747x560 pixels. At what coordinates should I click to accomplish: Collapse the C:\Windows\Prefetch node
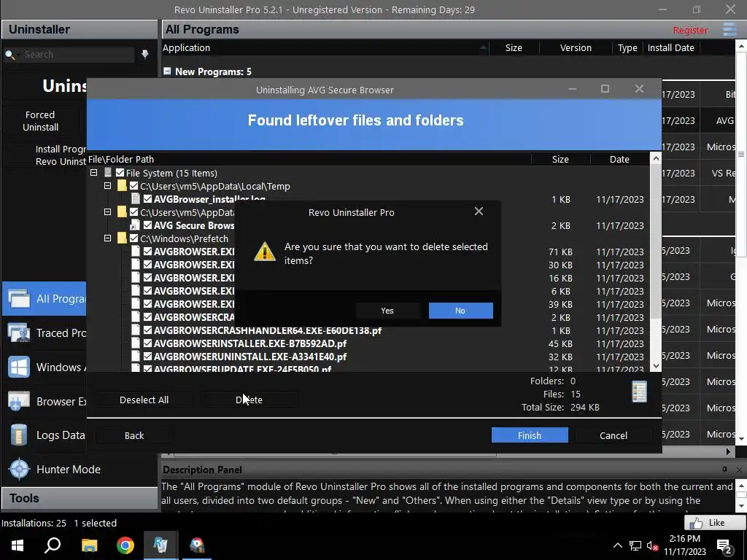coord(108,238)
